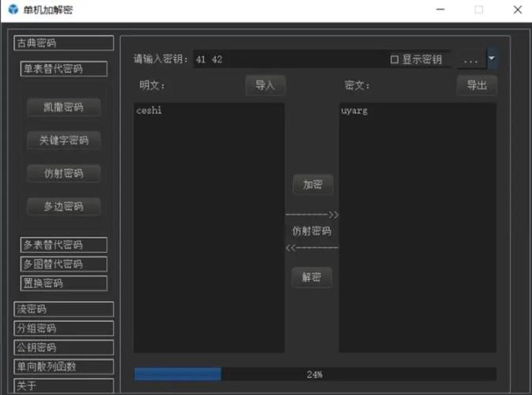Viewport: 532px width, 395px height.
Task: Minimize the 单机加解密 window
Action: coord(440,9)
